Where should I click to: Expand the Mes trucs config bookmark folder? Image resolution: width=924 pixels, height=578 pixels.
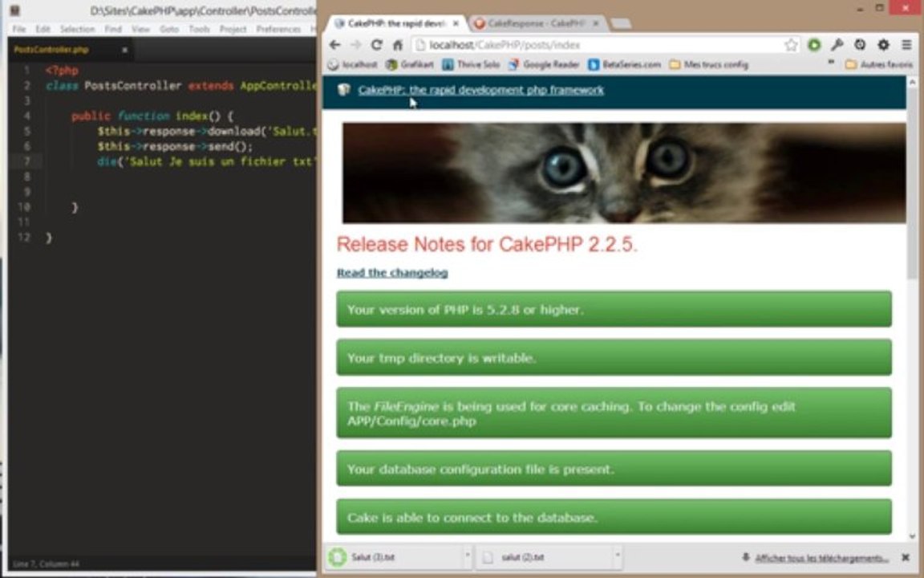709,64
